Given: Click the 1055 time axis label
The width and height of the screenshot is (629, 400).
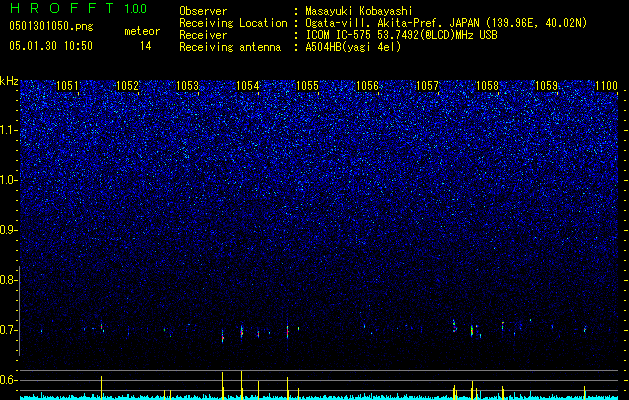Looking at the screenshot, I should click(x=307, y=86).
